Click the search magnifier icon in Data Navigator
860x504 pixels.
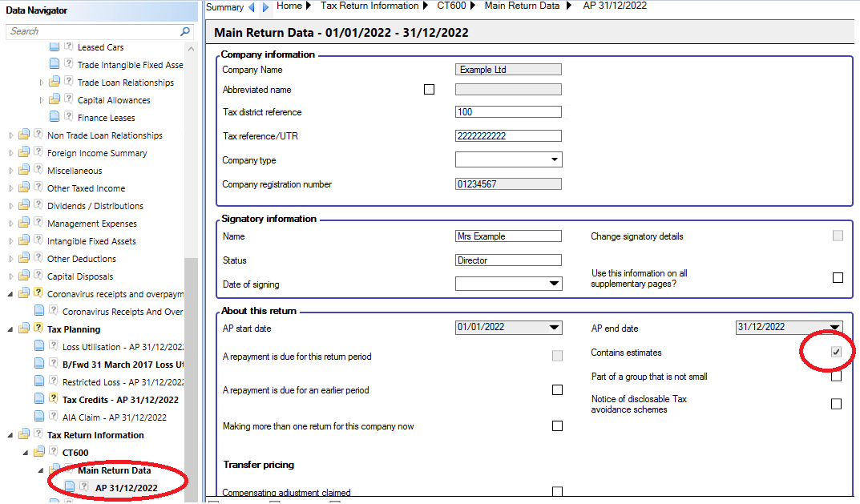[x=185, y=32]
